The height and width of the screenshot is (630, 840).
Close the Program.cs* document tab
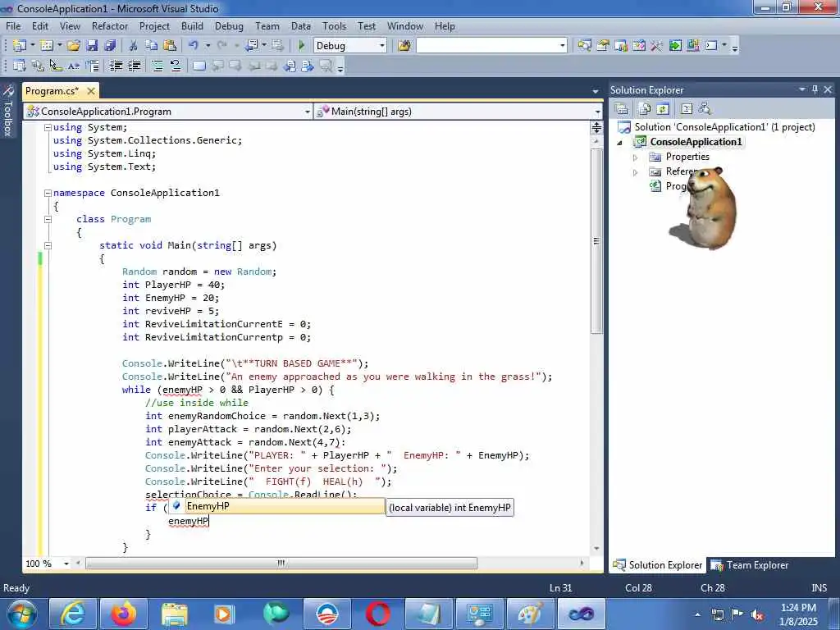[x=91, y=91]
